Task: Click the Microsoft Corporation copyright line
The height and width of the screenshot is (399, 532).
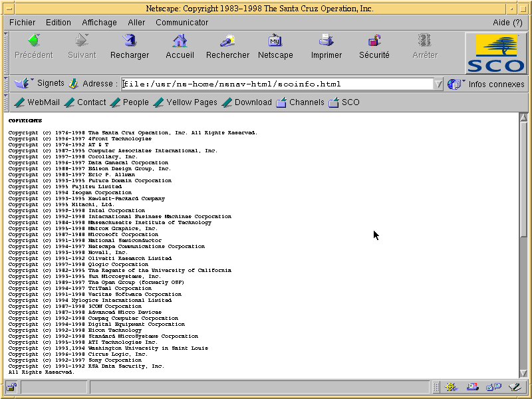Action: click(84, 235)
